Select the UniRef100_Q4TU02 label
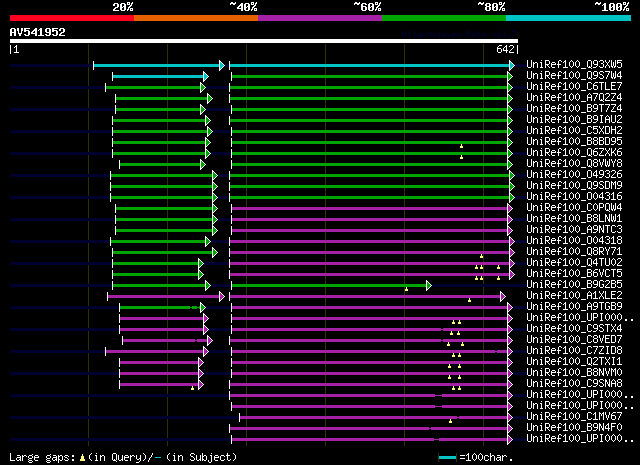Screen dimensions: 640x465 574,263
